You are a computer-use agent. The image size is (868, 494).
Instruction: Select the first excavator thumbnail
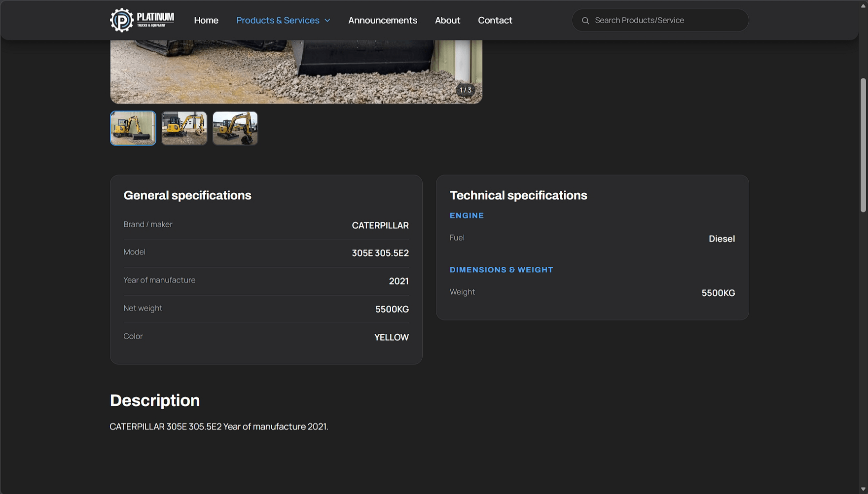click(133, 128)
